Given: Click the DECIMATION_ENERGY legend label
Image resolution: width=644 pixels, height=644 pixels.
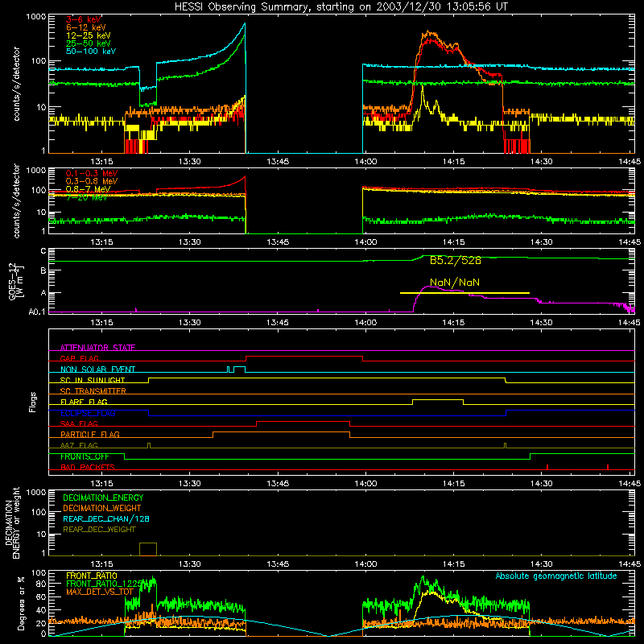Looking at the screenshot, I should 103,497.
